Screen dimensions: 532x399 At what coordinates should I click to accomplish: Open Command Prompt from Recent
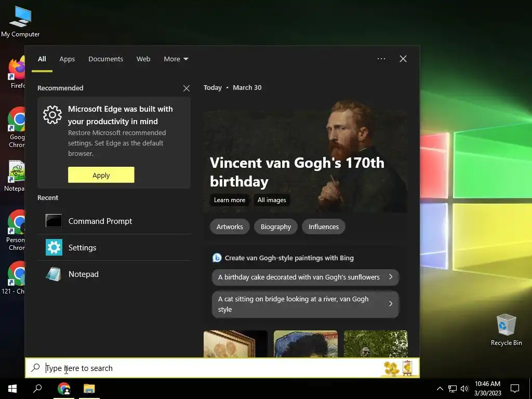114,221
